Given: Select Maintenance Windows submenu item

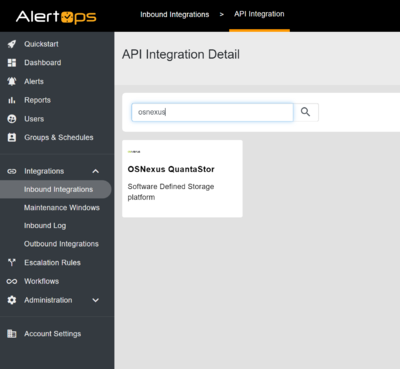Looking at the screenshot, I should click(62, 208).
